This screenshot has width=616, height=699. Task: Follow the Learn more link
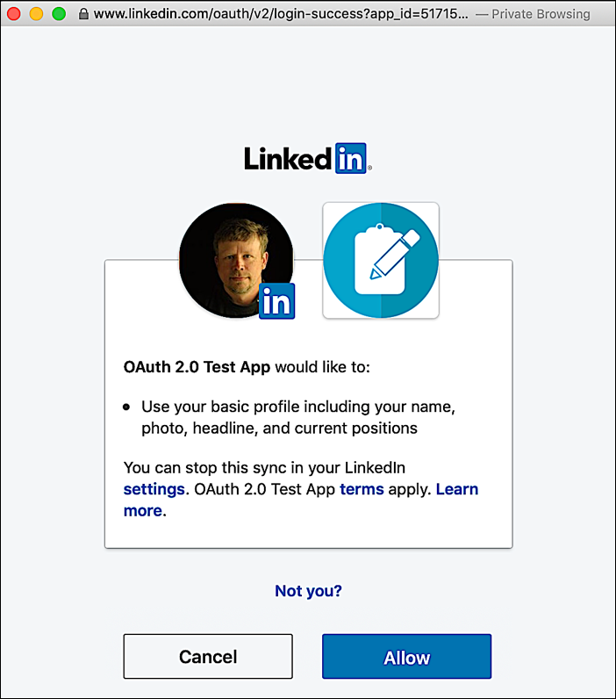pyautogui.click(x=456, y=489)
